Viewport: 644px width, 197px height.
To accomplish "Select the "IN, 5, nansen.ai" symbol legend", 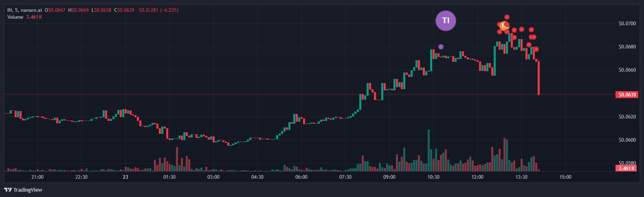I will [x=24, y=10].
